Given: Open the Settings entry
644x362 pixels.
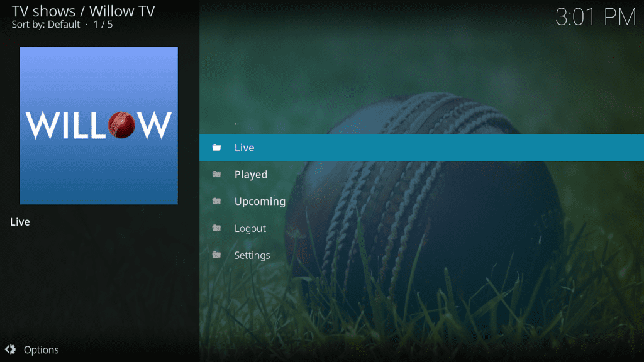Looking at the screenshot, I should [421, 255].
